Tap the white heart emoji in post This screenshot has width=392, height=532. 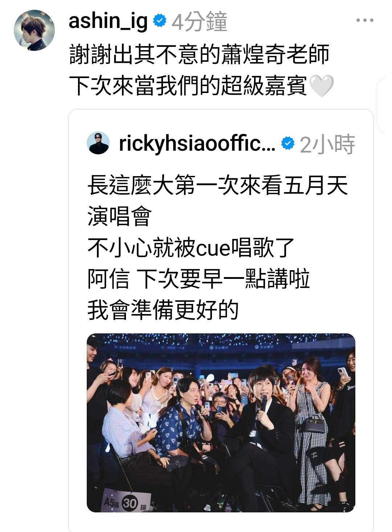point(321,86)
